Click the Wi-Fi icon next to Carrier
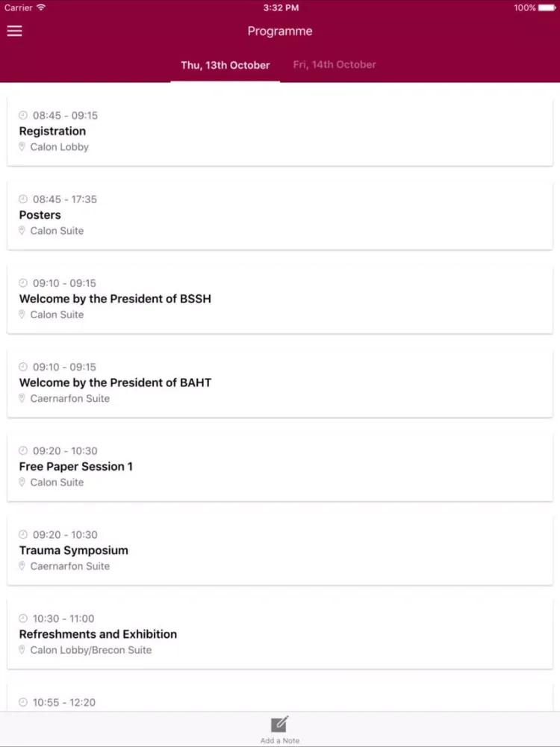560x747 pixels. point(41,7)
